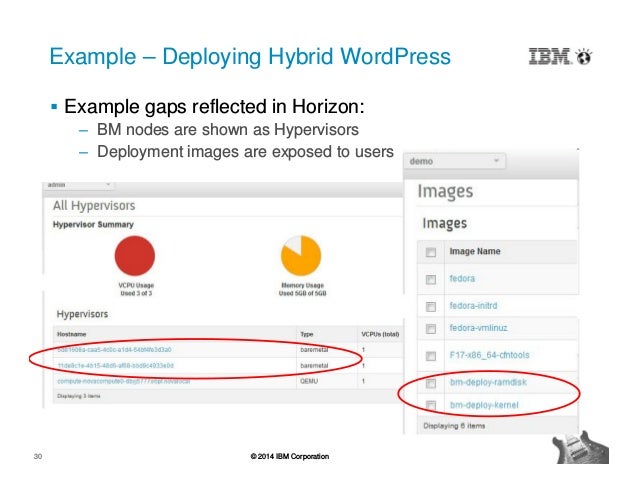Open the QEMU compute hypervisor hostname link

123,381
